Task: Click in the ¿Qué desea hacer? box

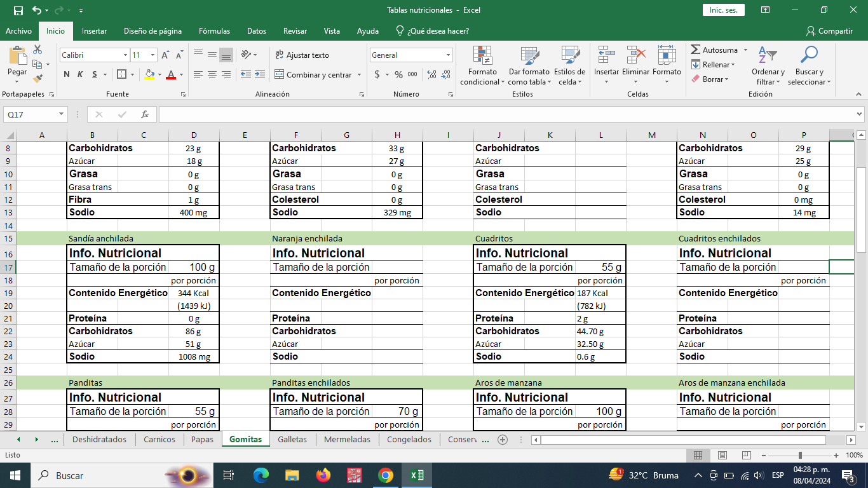Action: click(432, 30)
